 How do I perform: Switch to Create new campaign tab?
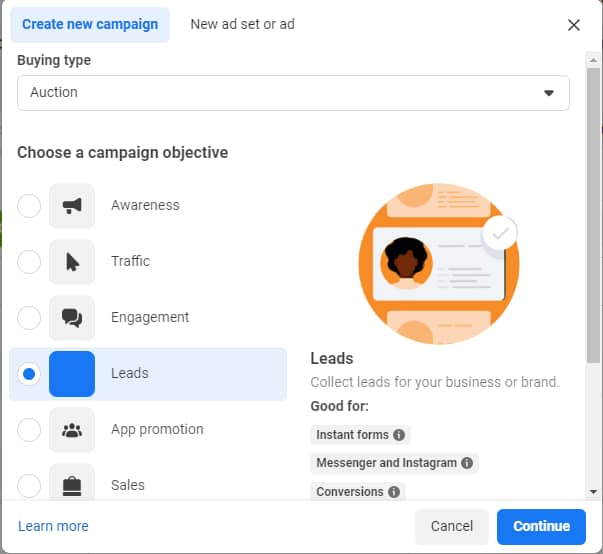[90, 25]
